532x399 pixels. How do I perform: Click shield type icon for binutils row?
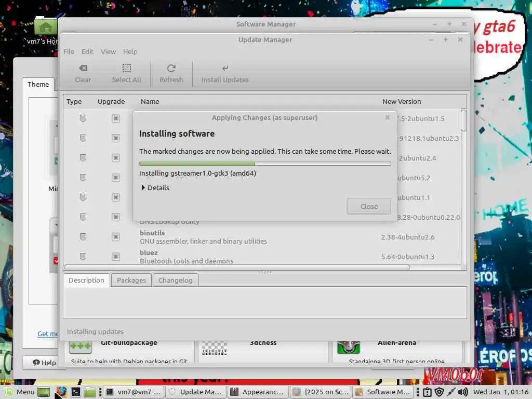pyautogui.click(x=83, y=236)
